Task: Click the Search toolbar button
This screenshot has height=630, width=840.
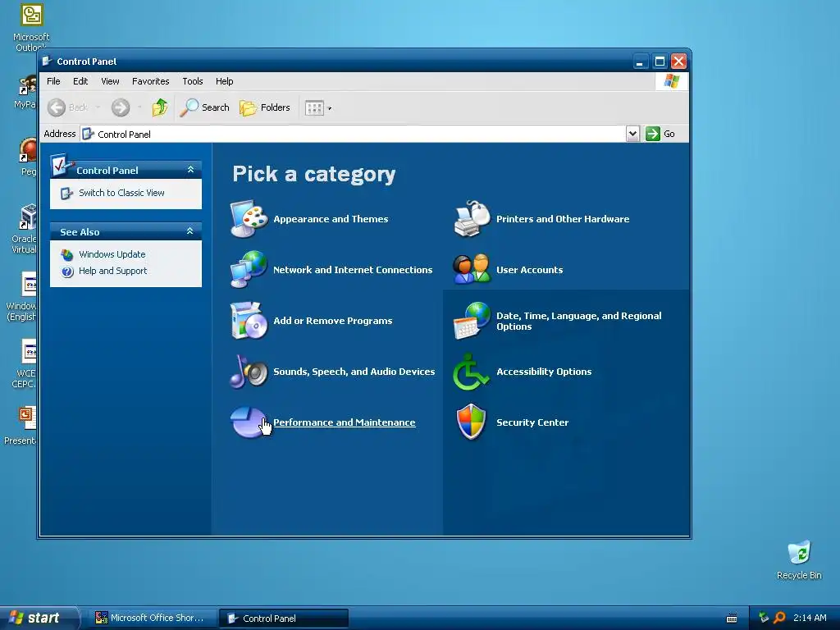Action: tap(204, 107)
